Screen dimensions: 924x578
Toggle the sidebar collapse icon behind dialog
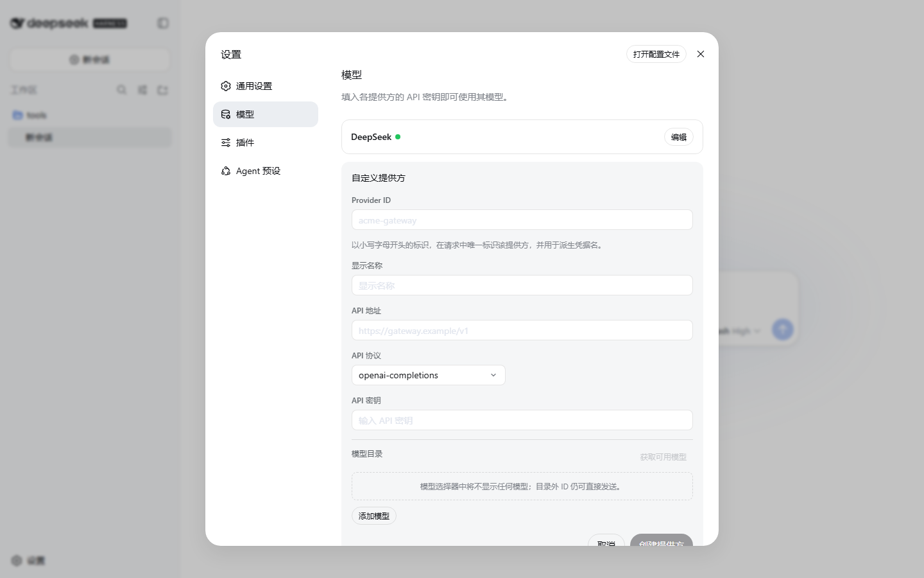pyautogui.click(x=163, y=23)
